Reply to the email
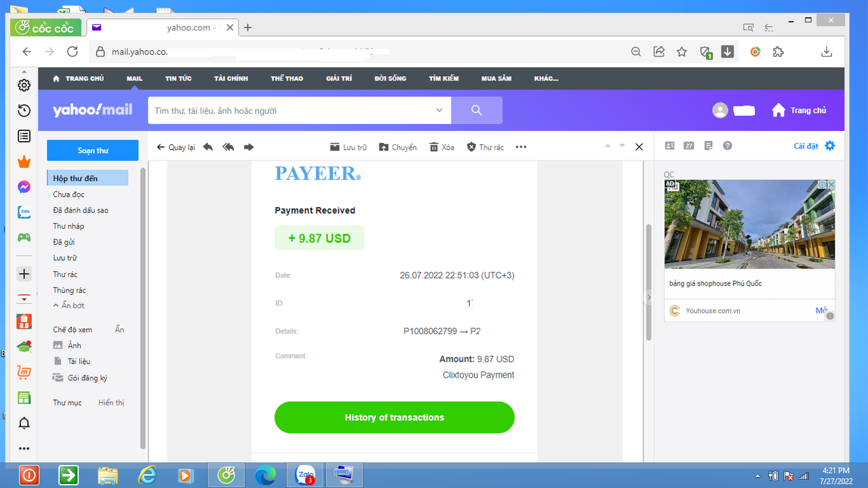This screenshot has height=488, width=868. click(x=208, y=147)
